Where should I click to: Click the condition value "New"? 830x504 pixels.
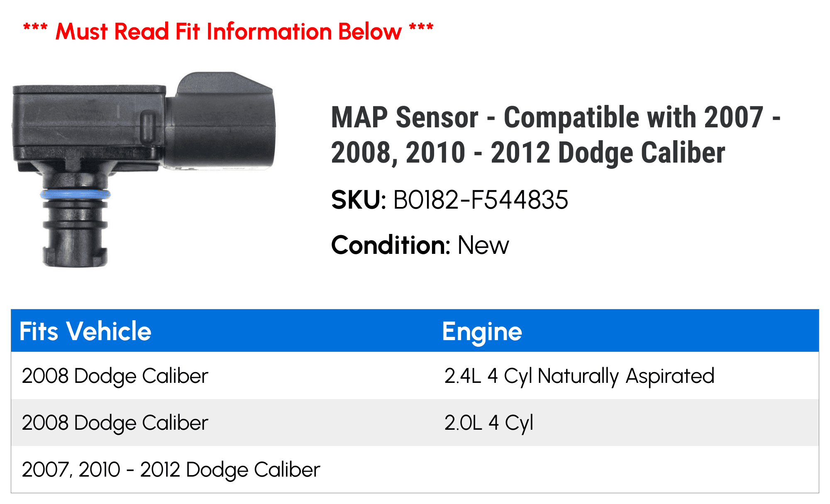coord(483,245)
